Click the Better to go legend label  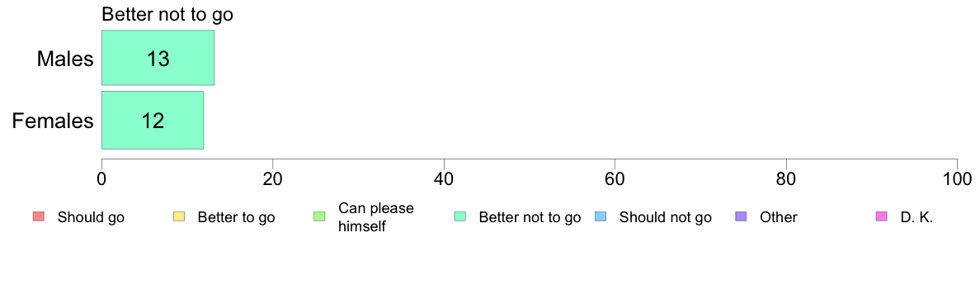click(x=236, y=218)
